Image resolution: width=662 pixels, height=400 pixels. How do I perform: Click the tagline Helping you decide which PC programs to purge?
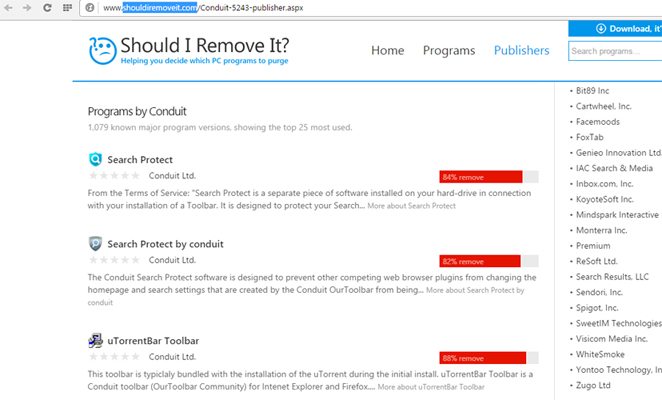(204, 61)
